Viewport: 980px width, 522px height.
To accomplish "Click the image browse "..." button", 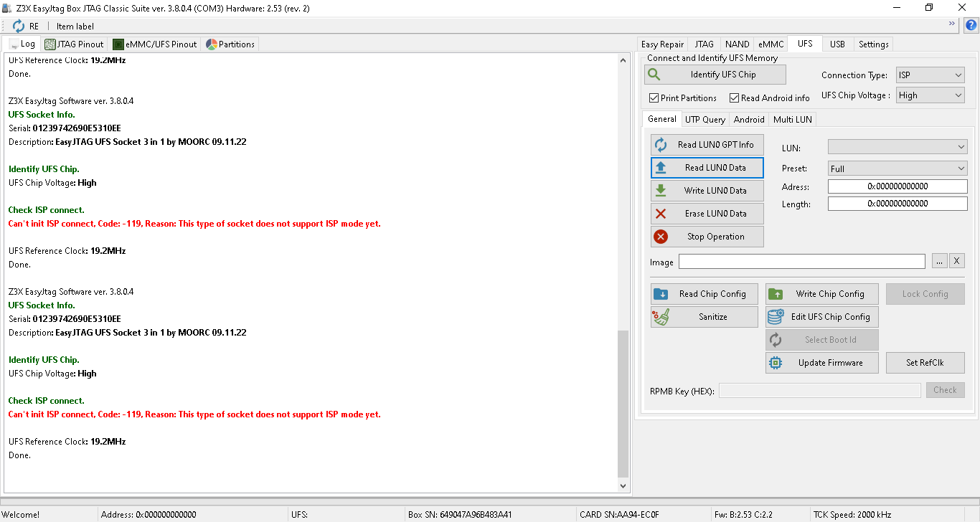I will (940, 261).
